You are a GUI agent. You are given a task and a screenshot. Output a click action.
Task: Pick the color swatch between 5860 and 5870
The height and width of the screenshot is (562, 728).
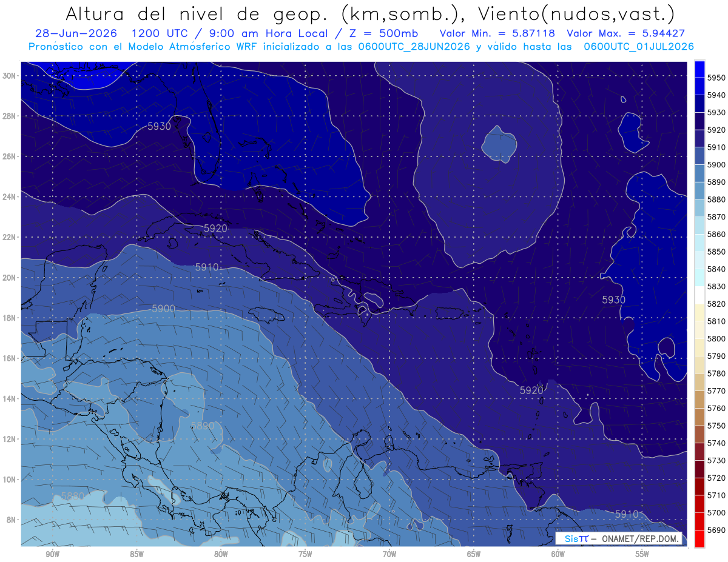pyautogui.click(x=699, y=226)
